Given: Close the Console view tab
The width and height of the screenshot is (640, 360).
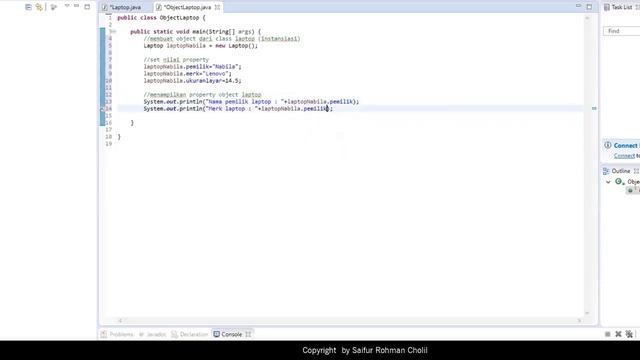Looking at the screenshot, I should tap(248, 334).
